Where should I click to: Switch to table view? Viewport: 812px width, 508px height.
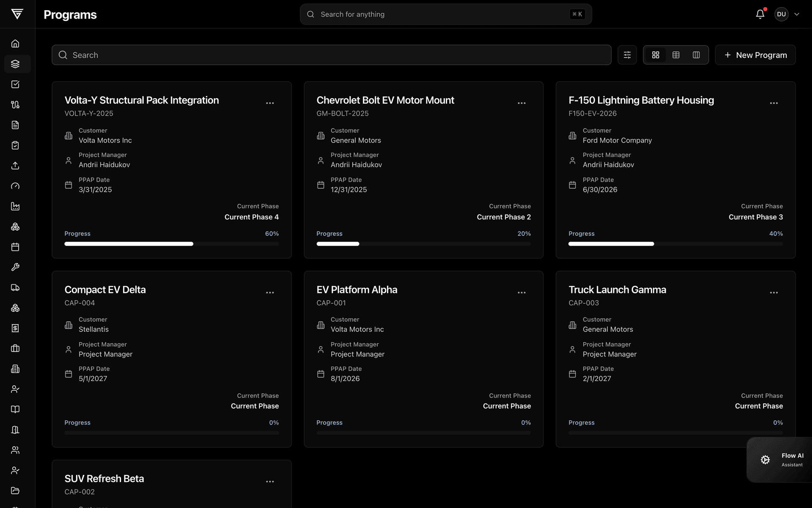676,55
